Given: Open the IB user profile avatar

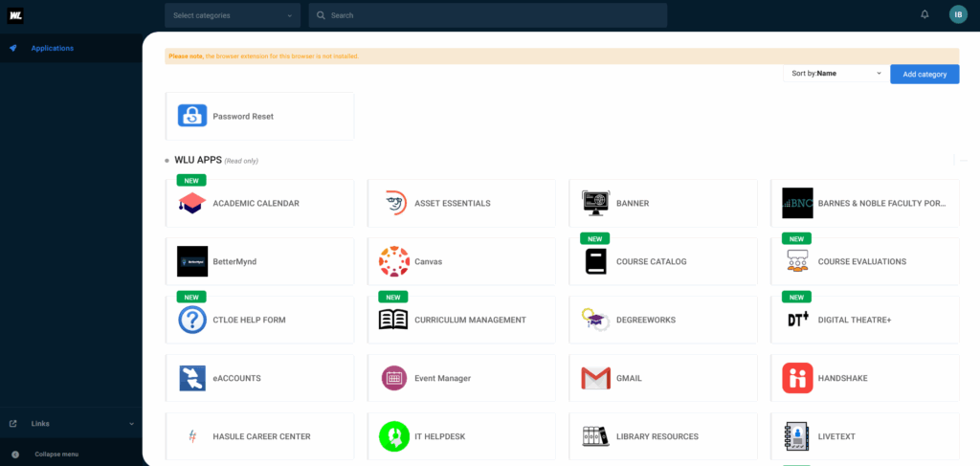Looking at the screenshot, I should [958, 14].
